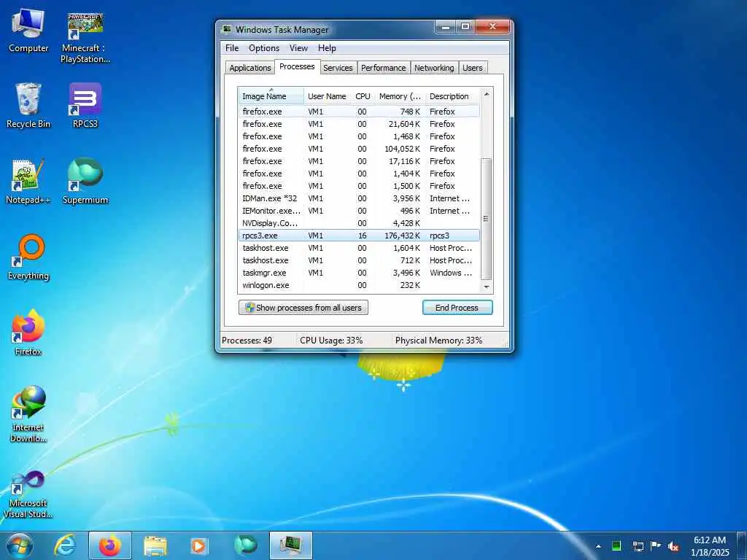Select firefox.exe row using 104,052 K

point(359,149)
